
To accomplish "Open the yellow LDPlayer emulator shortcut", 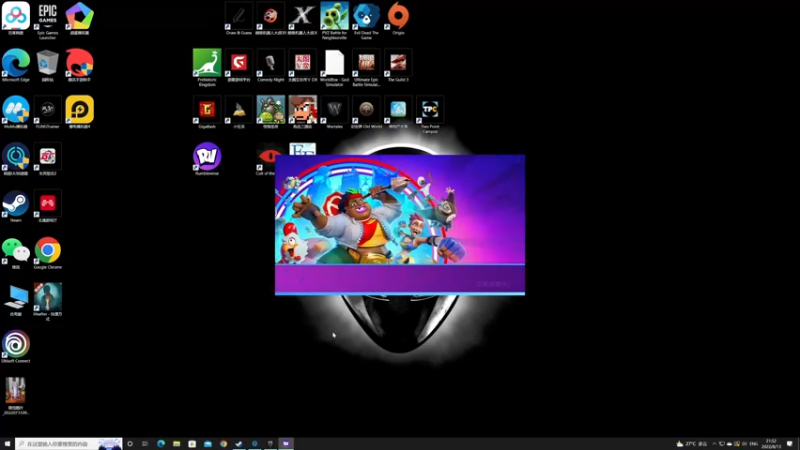I will [80, 112].
